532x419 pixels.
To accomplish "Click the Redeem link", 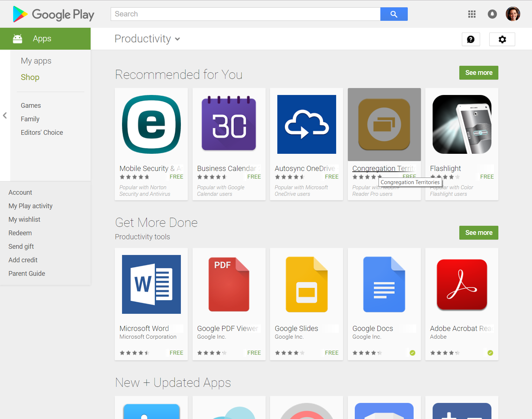I will 20,233.
